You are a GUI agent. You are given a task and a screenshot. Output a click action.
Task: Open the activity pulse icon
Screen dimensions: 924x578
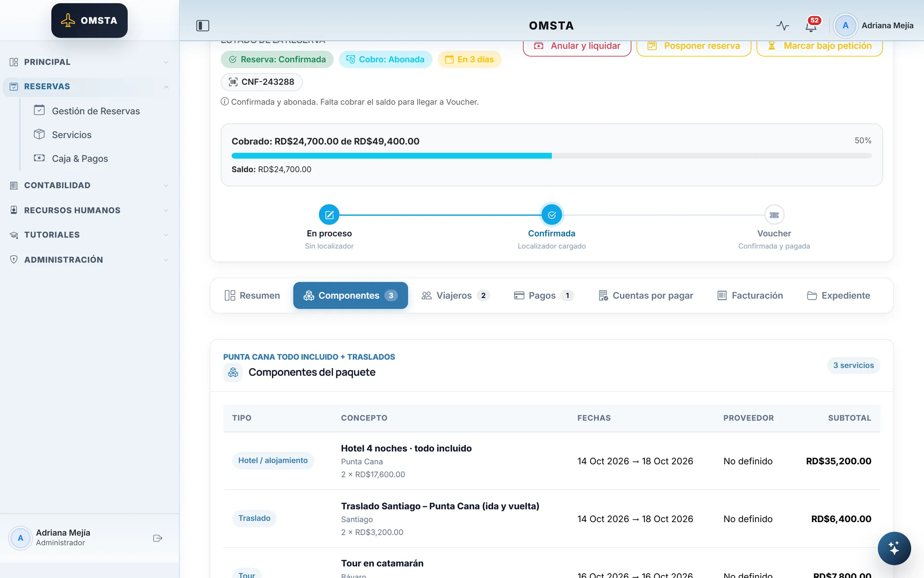tap(783, 26)
